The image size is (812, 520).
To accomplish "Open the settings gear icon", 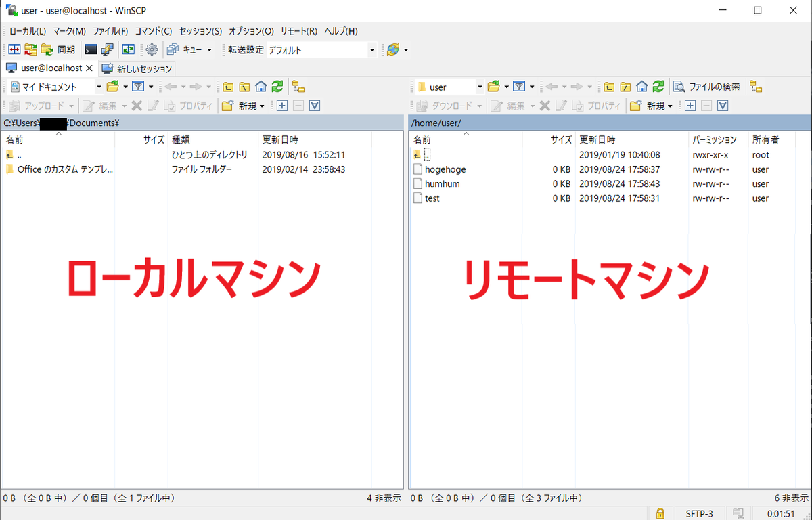I will click(x=152, y=49).
